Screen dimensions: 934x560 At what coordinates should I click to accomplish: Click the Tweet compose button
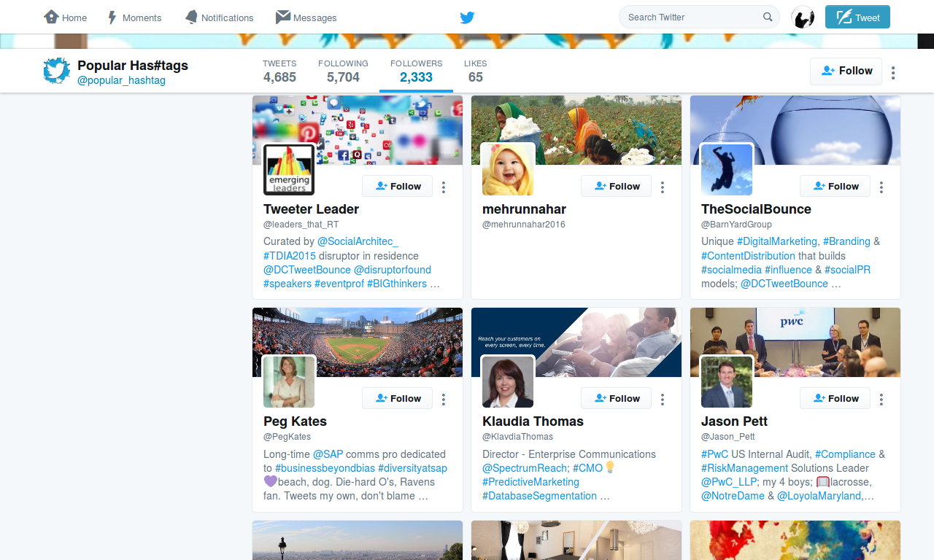click(857, 17)
